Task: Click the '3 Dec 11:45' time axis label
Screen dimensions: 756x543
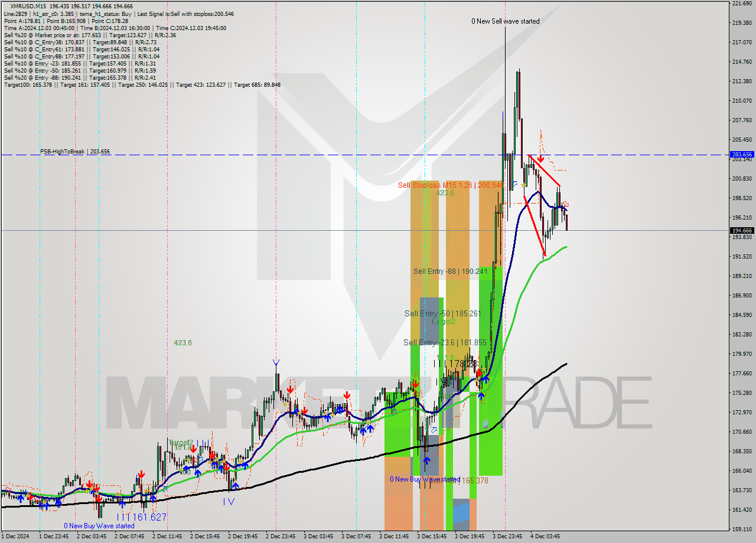Action: pyautogui.click(x=394, y=537)
